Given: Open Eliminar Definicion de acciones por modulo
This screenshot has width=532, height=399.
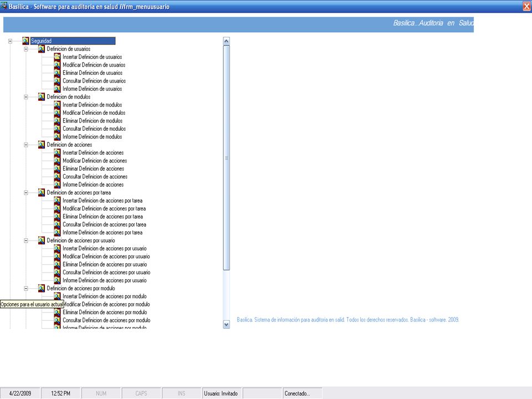Looking at the screenshot, I should pos(105,312).
